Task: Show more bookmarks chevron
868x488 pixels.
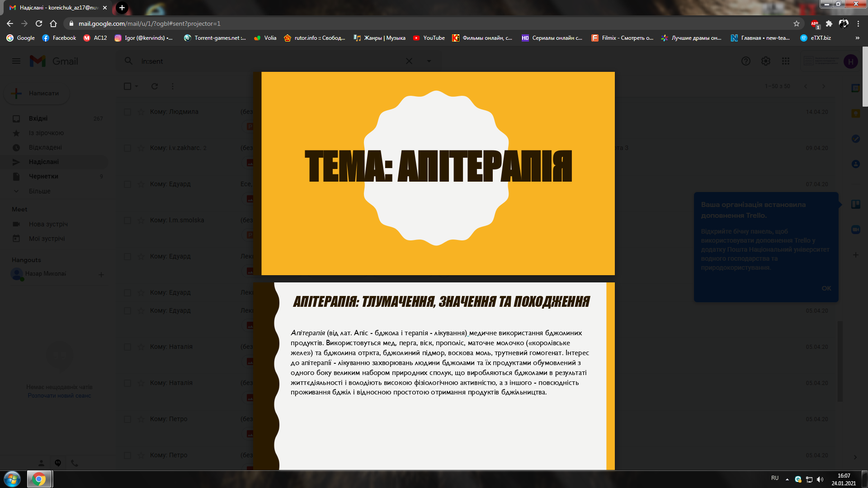Action: 858,38
